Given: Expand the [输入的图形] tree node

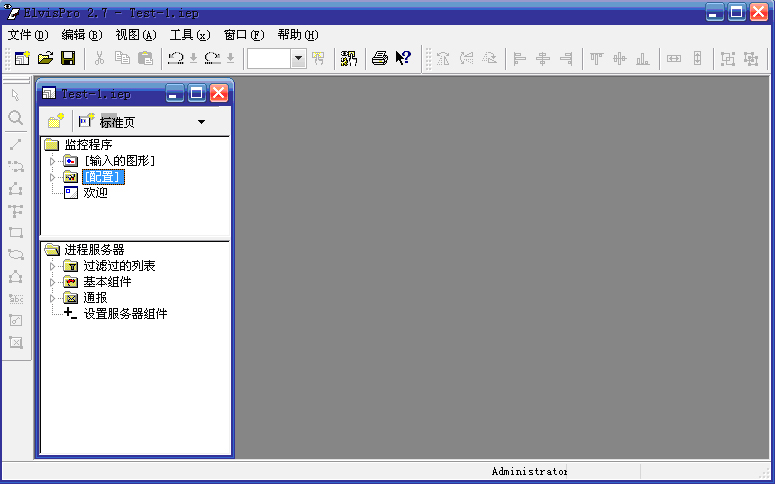Looking at the screenshot, I should point(53,161).
